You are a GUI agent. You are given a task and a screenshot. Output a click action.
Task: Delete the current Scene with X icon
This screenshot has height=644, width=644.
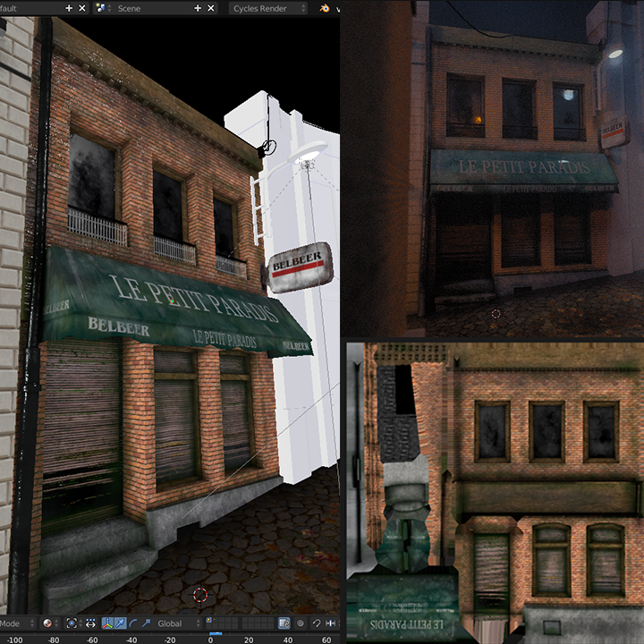211,8
